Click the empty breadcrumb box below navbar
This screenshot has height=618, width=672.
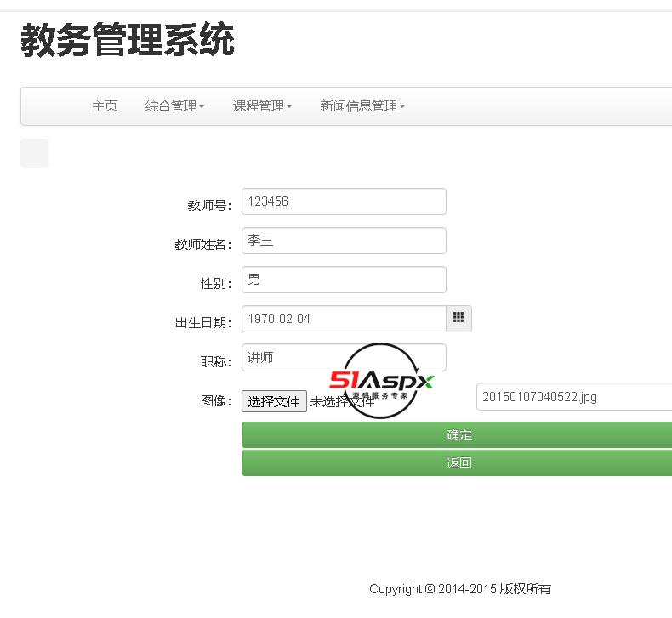34,153
